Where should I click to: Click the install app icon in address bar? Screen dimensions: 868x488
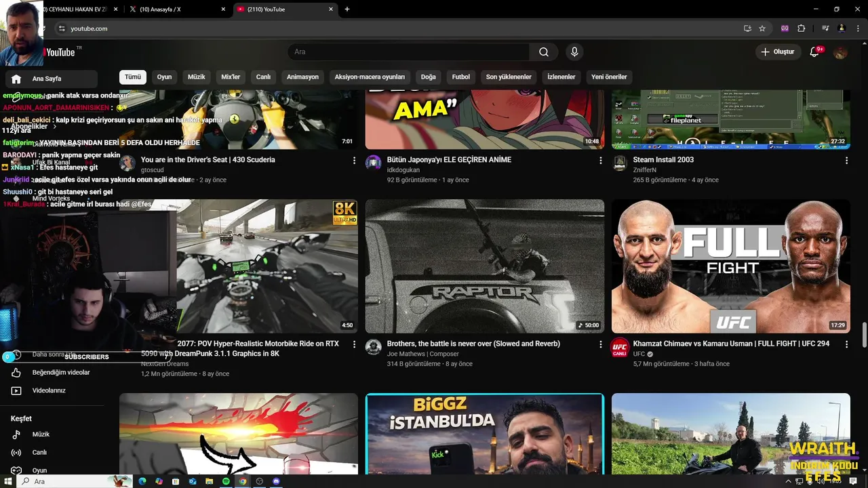pos(747,28)
